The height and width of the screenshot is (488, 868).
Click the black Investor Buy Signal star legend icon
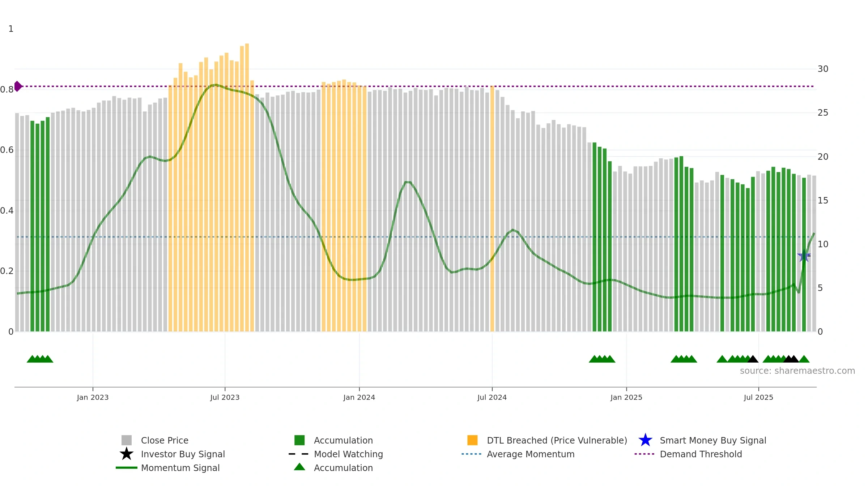tap(126, 454)
